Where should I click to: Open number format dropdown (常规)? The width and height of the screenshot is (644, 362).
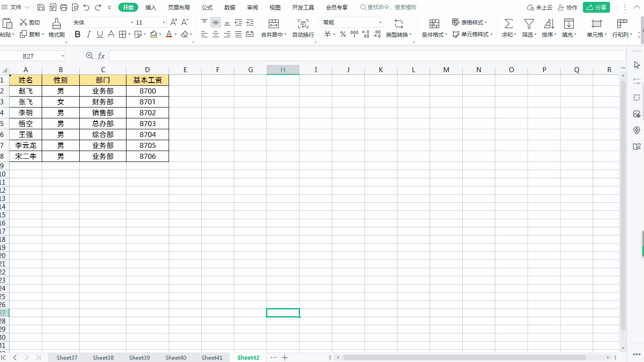380,22
